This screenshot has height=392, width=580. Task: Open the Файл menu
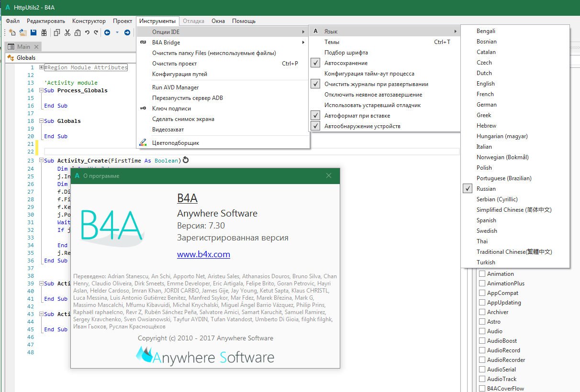coord(13,21)
